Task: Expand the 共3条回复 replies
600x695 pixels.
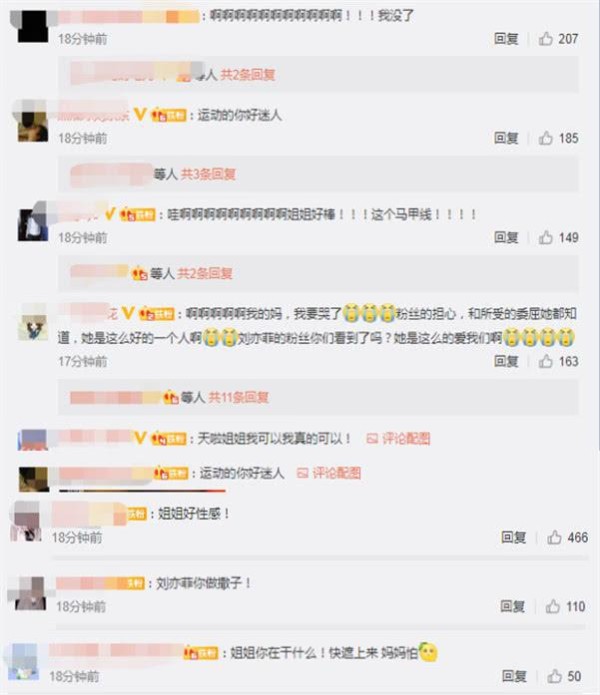Action: tap(208, 174)
